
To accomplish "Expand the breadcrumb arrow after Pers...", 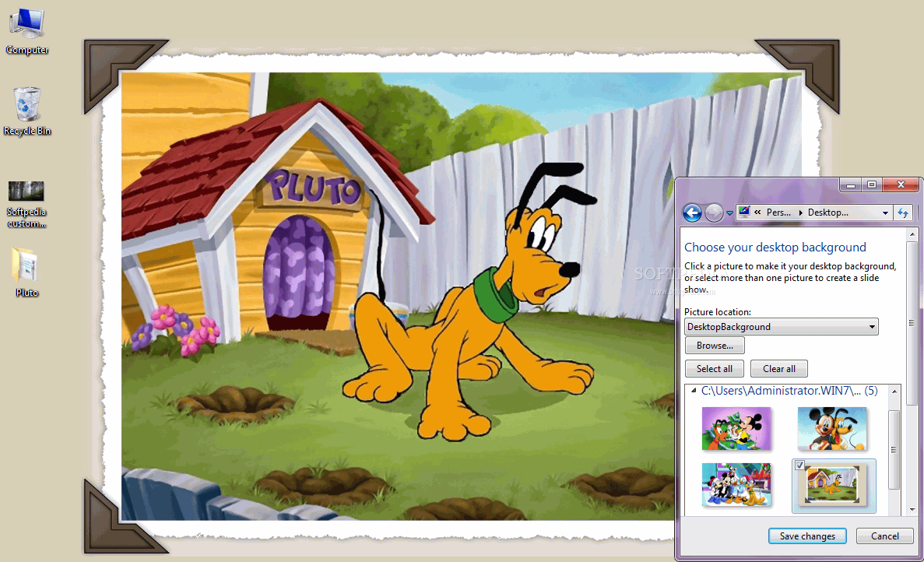I will pyautogui.click(x=800, y=213).
